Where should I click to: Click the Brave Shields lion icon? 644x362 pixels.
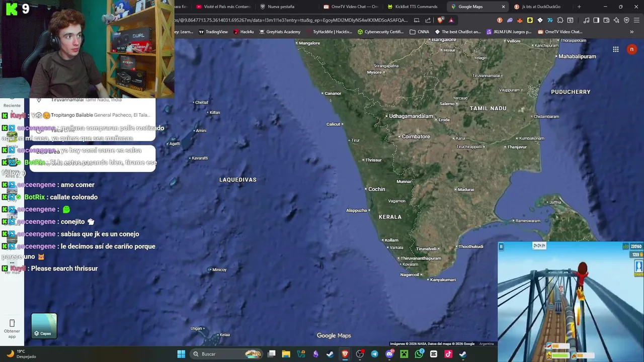coord(441,20)
